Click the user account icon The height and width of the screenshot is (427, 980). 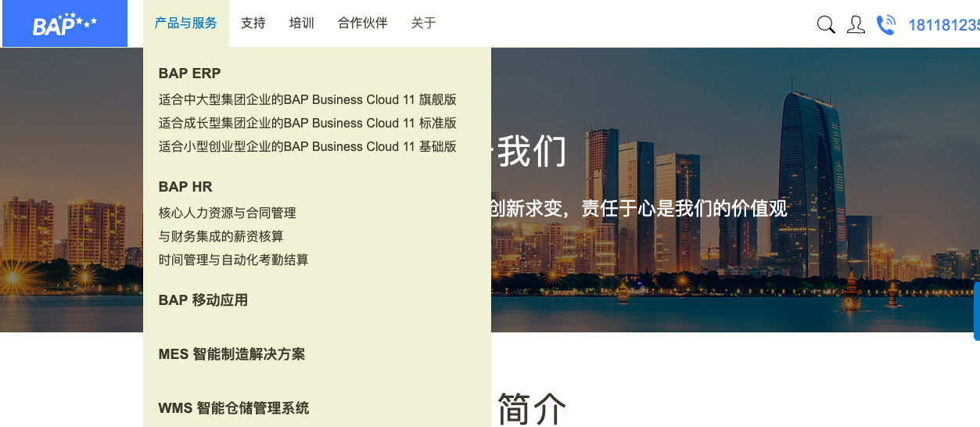856,25
